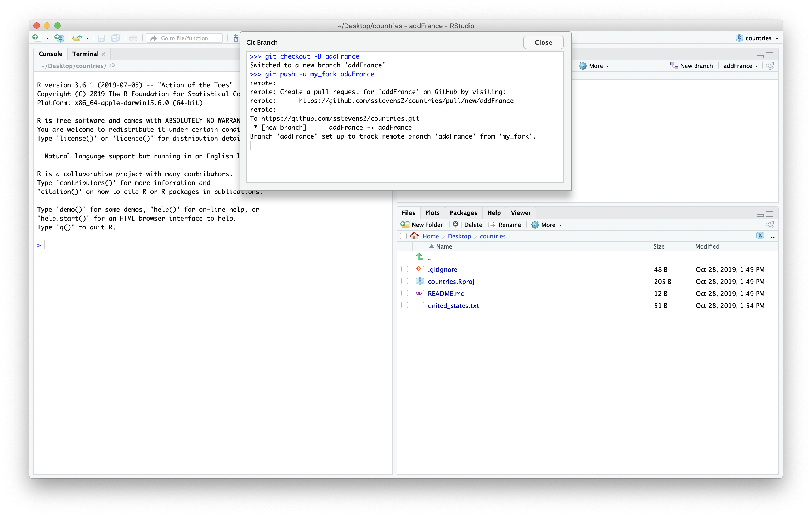Save the current document with the save icon
This screenshot has width=812, height=517.
(100, 38)
